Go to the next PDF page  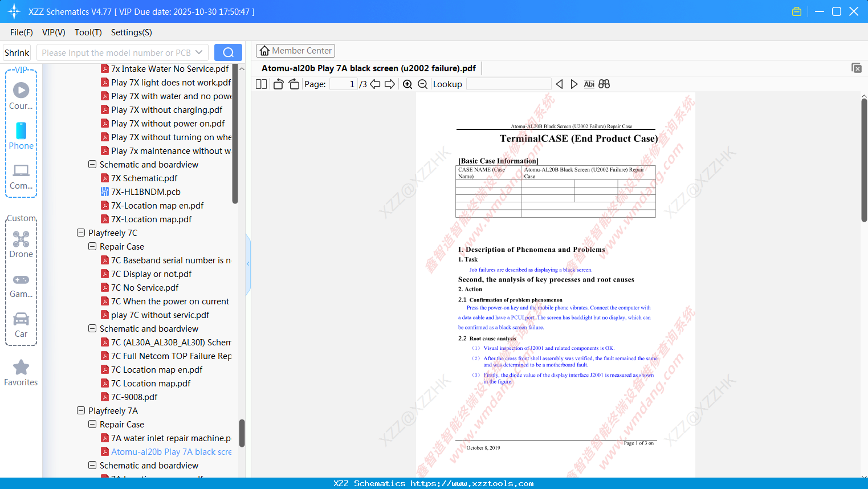pos(390,84)
